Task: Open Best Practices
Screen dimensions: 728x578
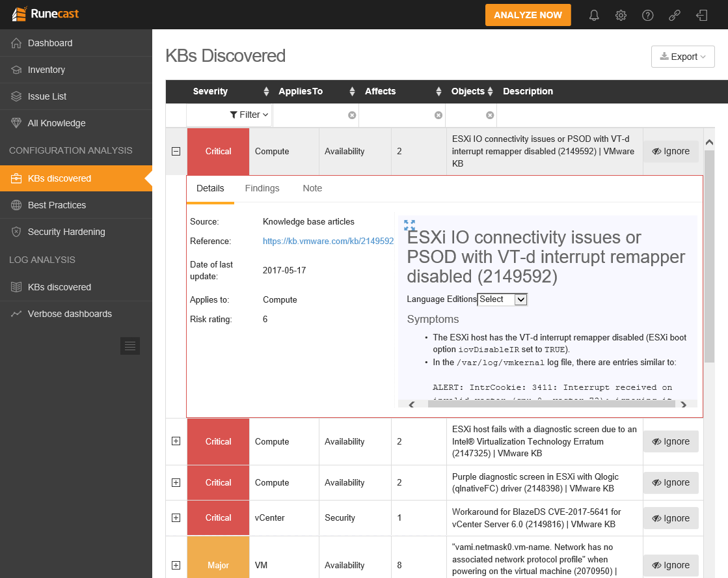Action: click(76, 205)
